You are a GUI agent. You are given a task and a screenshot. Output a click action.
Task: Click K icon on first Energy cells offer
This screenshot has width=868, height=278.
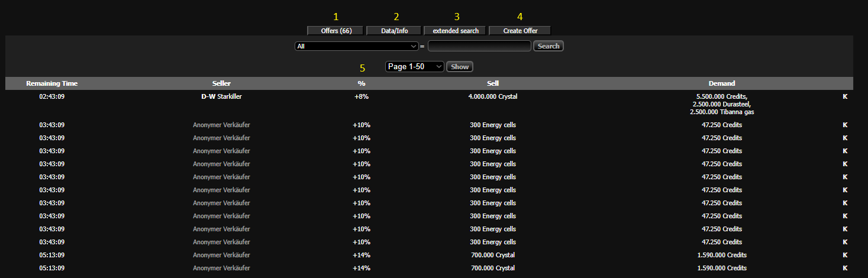tap(845, 125)
